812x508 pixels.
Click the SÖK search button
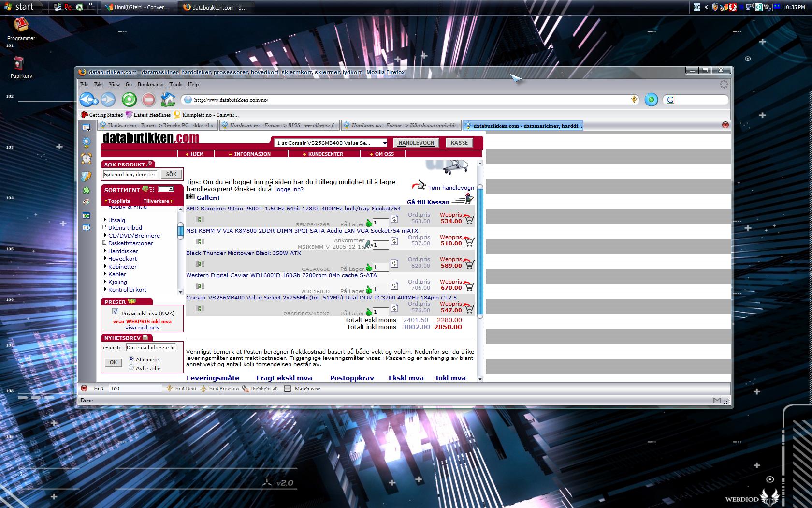tap(171, 174)
